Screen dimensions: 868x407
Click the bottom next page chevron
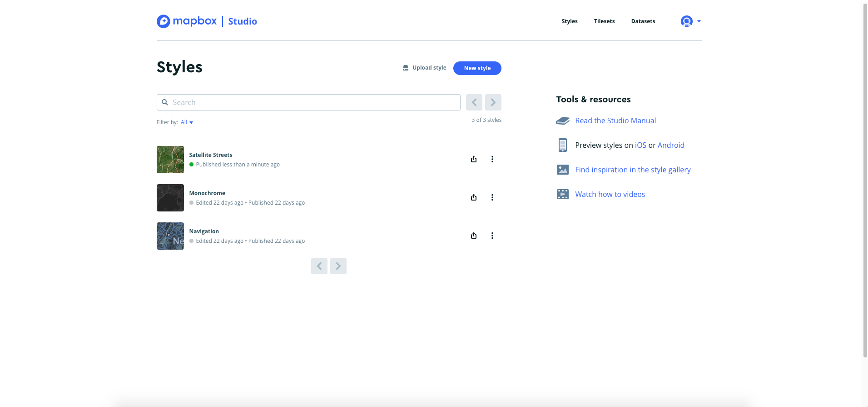click(338, 266)
